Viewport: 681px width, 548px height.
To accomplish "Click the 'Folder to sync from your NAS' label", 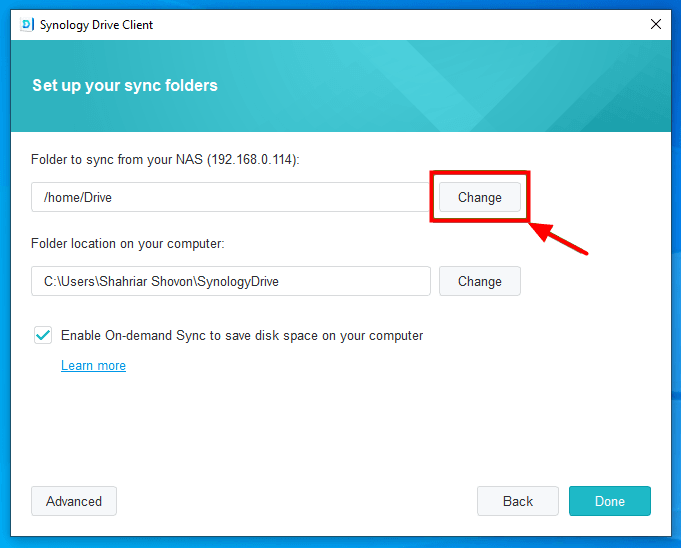I will point(117,159).
